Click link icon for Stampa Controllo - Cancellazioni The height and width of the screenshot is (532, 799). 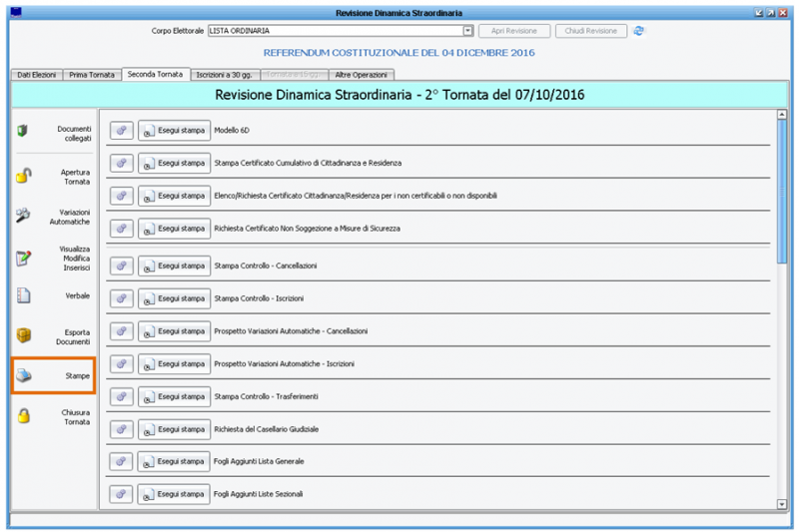click(x=121, y=266)
